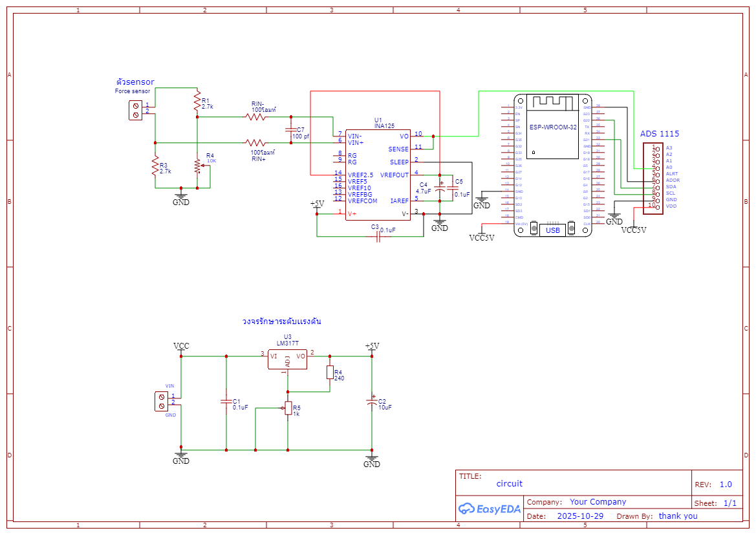Select the REV 1.0 value
The height and width of the screenshot is (535, 756).
pyautogui.click(x=726, y=485)
